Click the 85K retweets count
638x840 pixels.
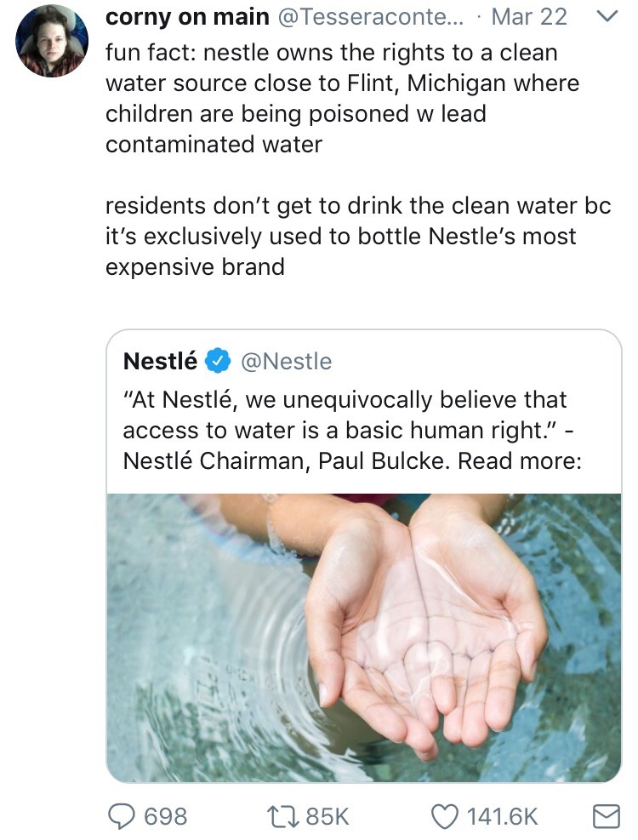(x=328, y=815)
